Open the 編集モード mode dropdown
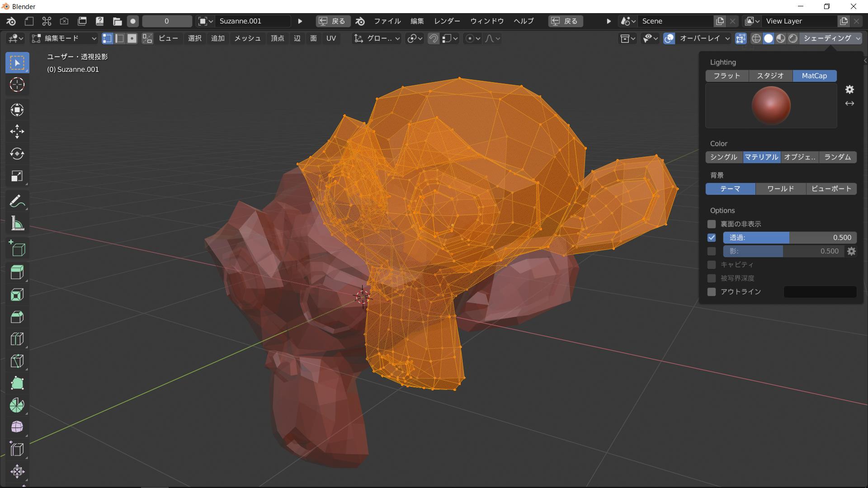 point(64,38)
